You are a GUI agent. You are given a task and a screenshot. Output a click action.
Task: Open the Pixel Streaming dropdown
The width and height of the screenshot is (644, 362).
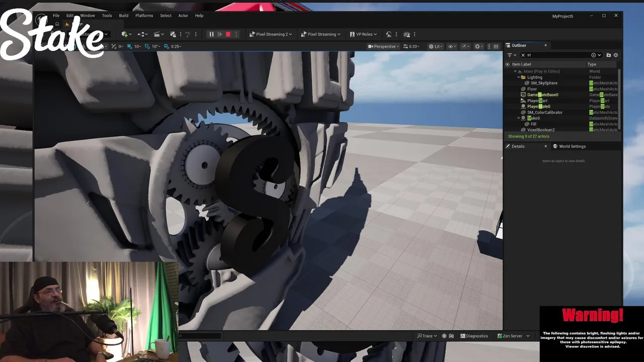(x=320, y=34)
